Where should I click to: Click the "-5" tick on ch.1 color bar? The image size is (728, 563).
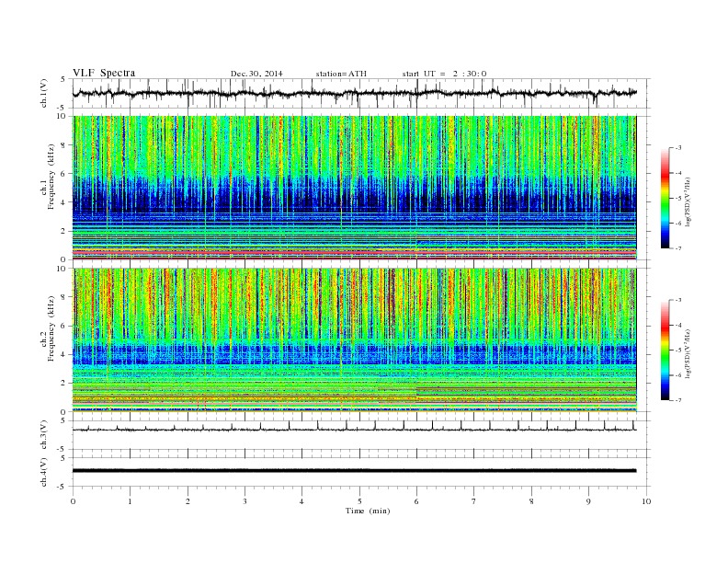pyautogui.click(x=678, y=199)
